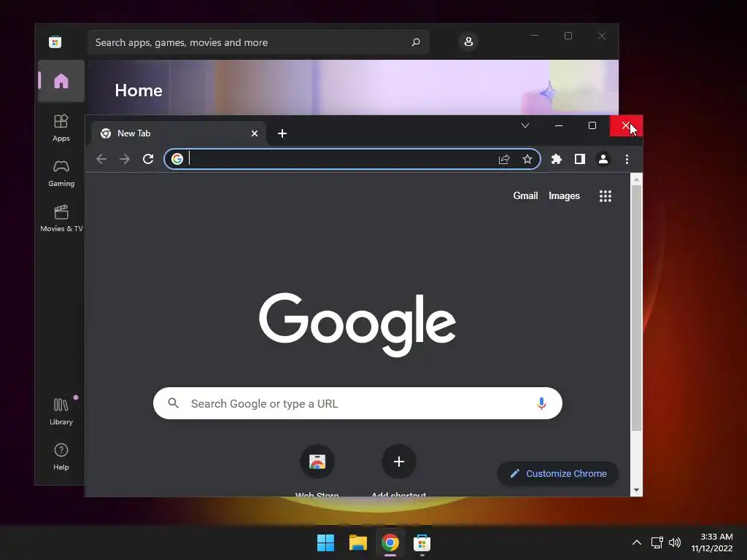The height and width of the screenshot is (560, 747).
Task: Open the Web Store shortcut
Action: point(317,462)
